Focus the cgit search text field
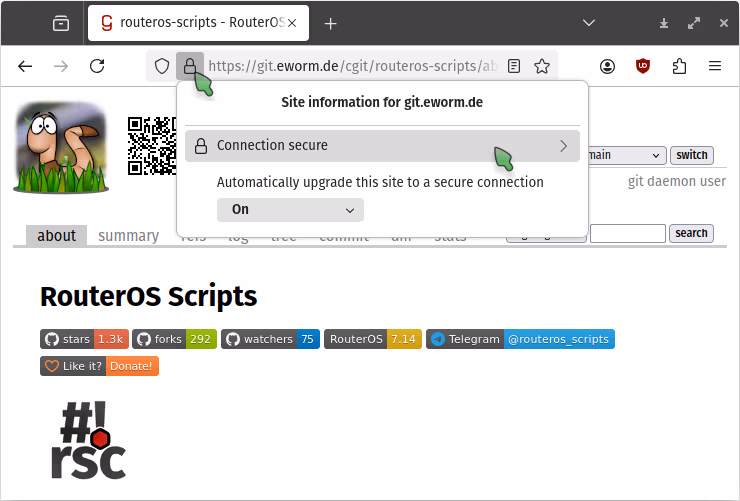This screenshot has width=740, height=501. pos(627,233)
